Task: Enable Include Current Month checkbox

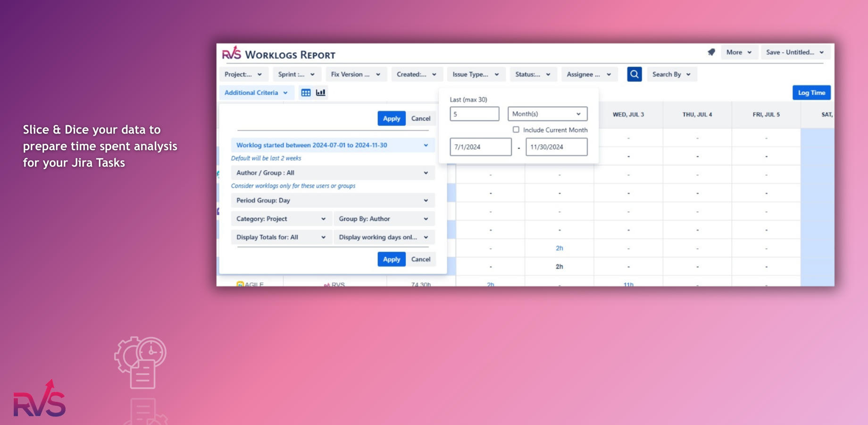Action: click(516, 129)
